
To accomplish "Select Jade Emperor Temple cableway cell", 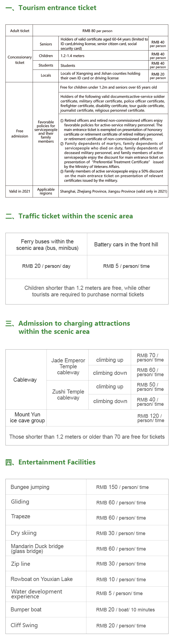I will click(x=68, y=366).
